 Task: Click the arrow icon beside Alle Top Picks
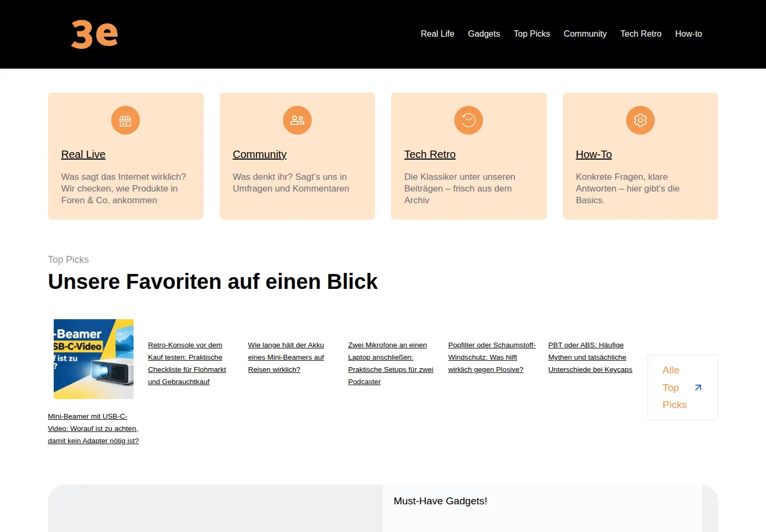(x=698, y=388)
